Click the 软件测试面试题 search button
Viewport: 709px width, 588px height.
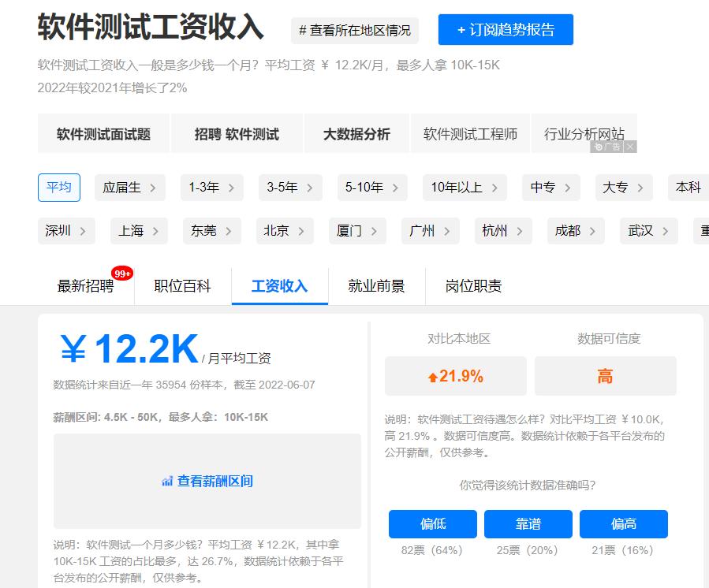[x=103, y=133]
